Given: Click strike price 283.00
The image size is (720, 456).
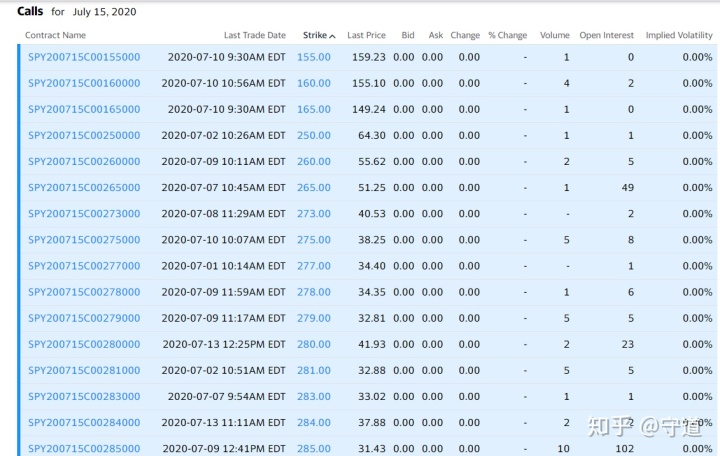Looking at the screenshot, I should [314, 397].
